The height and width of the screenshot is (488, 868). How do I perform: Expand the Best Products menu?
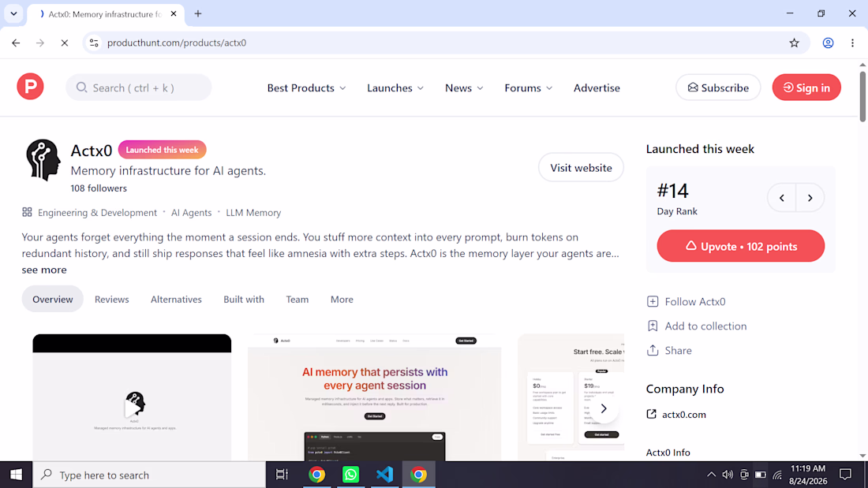click(x=307, y=88)
